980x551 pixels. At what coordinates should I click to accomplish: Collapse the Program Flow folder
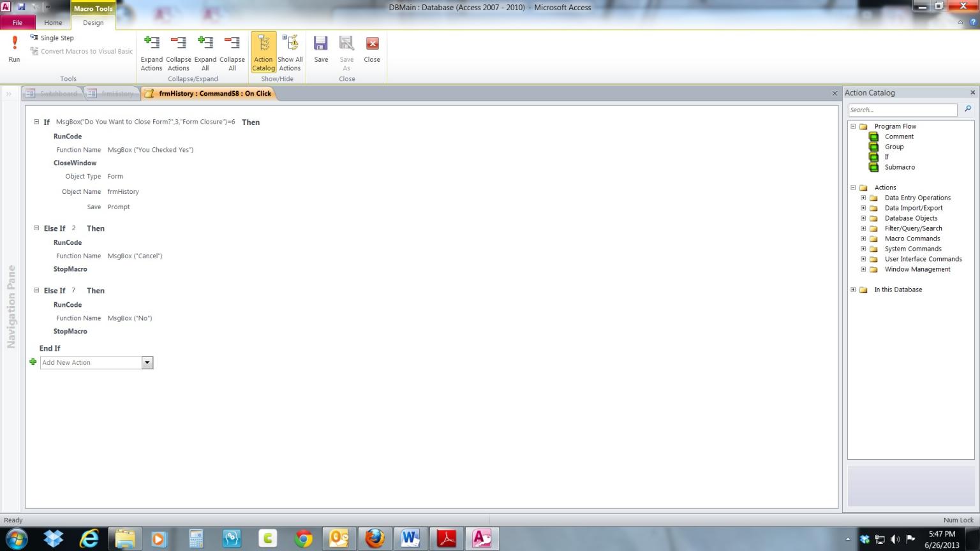coord(853,126)
